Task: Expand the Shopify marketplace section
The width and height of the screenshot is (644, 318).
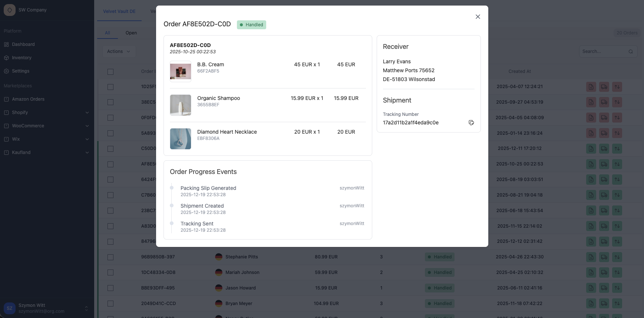Action: 47,113
